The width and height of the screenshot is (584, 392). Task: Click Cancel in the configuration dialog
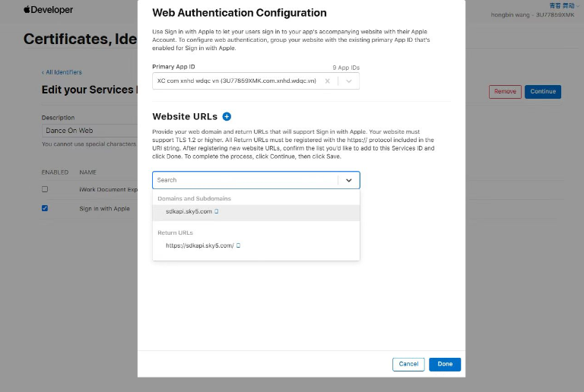[408, 364]
